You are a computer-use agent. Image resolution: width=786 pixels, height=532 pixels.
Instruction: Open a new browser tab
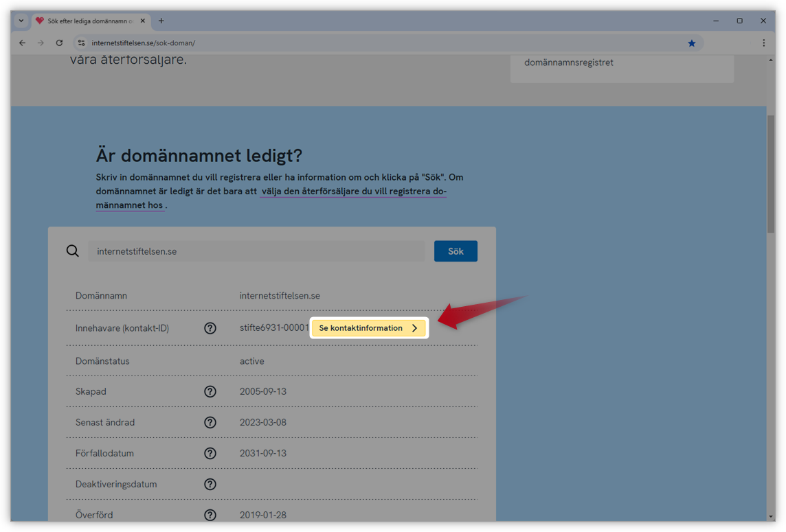(161, 21)
